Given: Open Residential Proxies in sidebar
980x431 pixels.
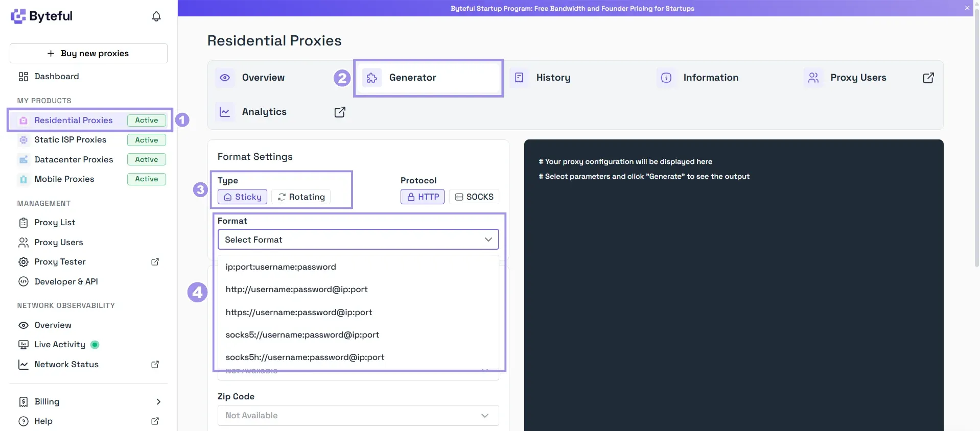Looking at the screenshot, I should coord(90,121).
